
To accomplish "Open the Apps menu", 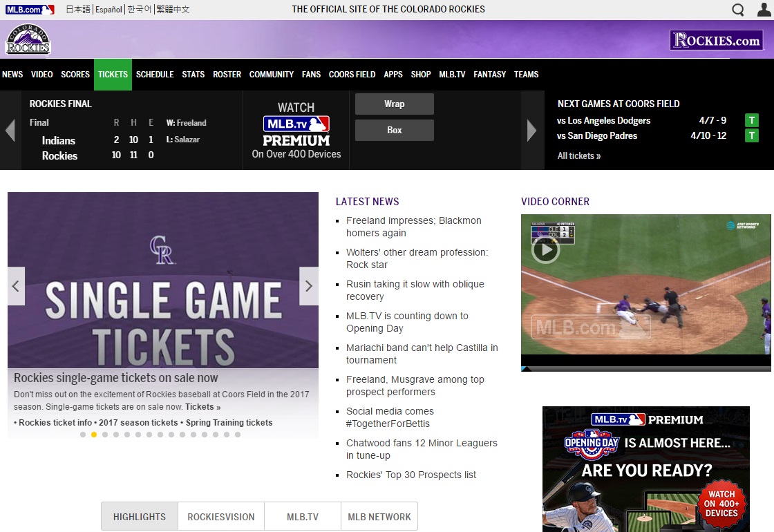I will (x=393, y=75).
